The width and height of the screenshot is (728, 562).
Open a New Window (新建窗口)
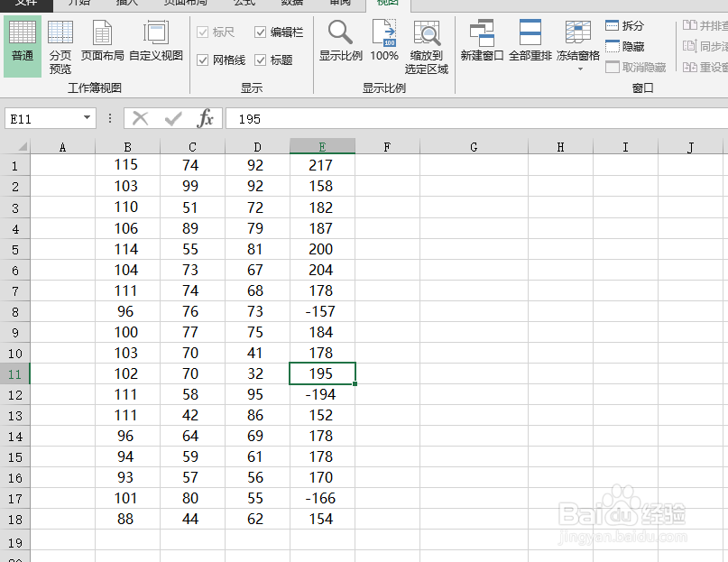click(x=482, y=41)
